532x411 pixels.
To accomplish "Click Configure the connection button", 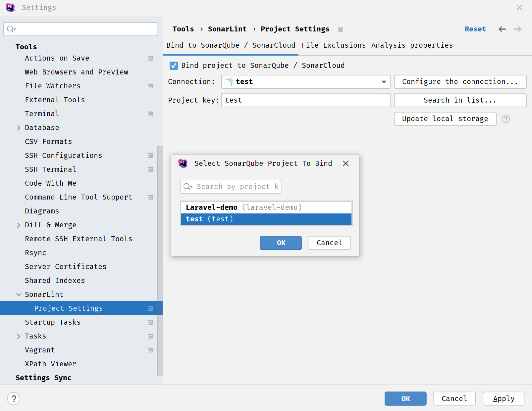I will click(x=460, y=82).
